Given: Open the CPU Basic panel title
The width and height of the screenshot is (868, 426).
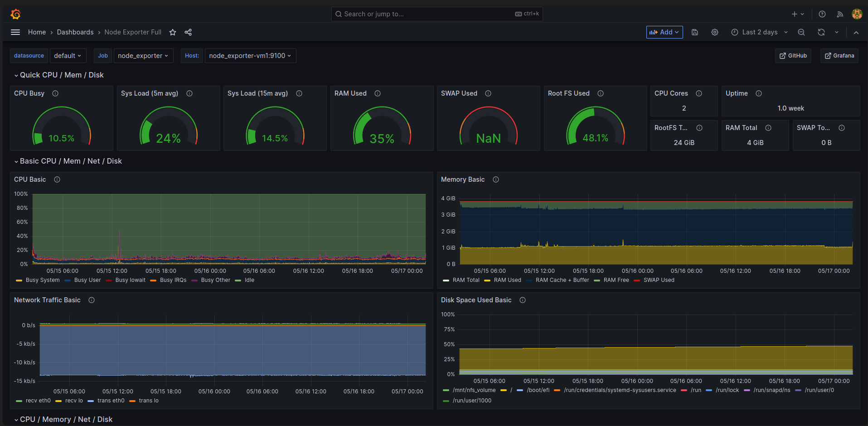Looking at the screenshot, I should coord(30,179).
